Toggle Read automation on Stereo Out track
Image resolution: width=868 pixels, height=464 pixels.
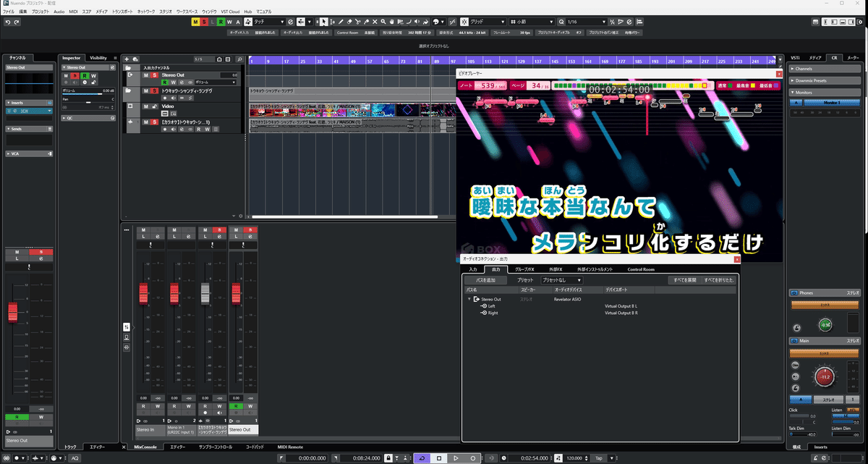(x=164, y=83)
